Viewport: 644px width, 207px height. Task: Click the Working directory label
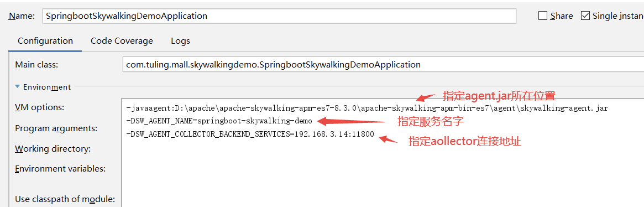tap(53, 148)
